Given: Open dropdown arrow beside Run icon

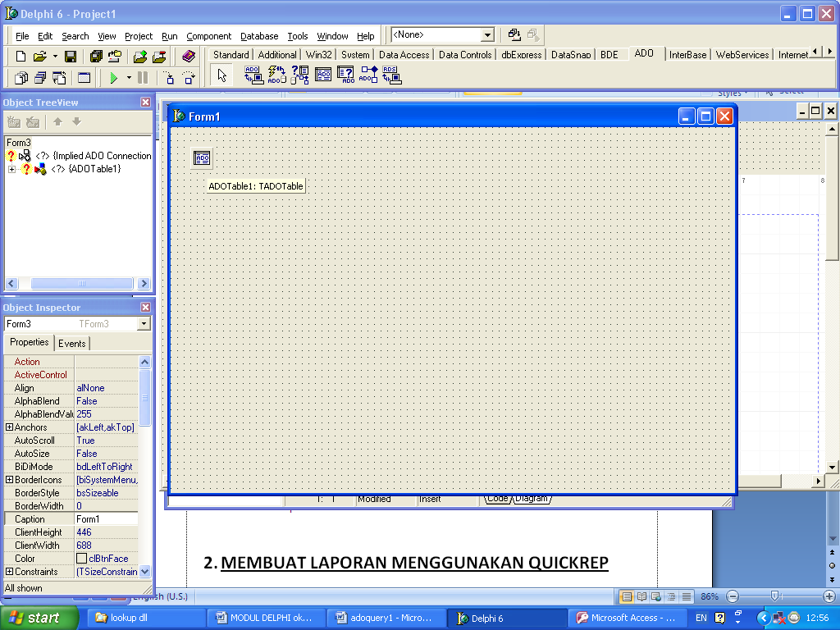Looking at the screenshot, I should [129, 78].
